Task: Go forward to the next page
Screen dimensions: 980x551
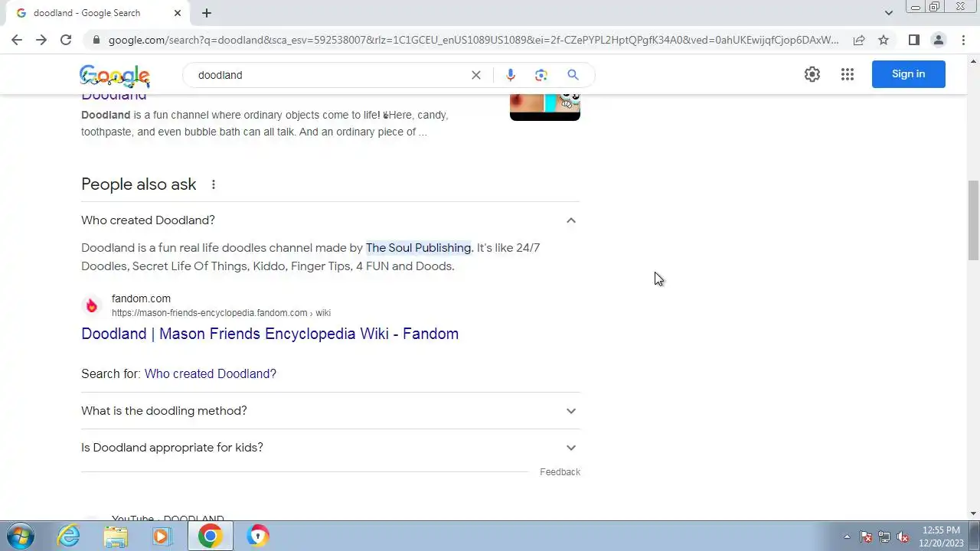Action: (x=41, y=40)
